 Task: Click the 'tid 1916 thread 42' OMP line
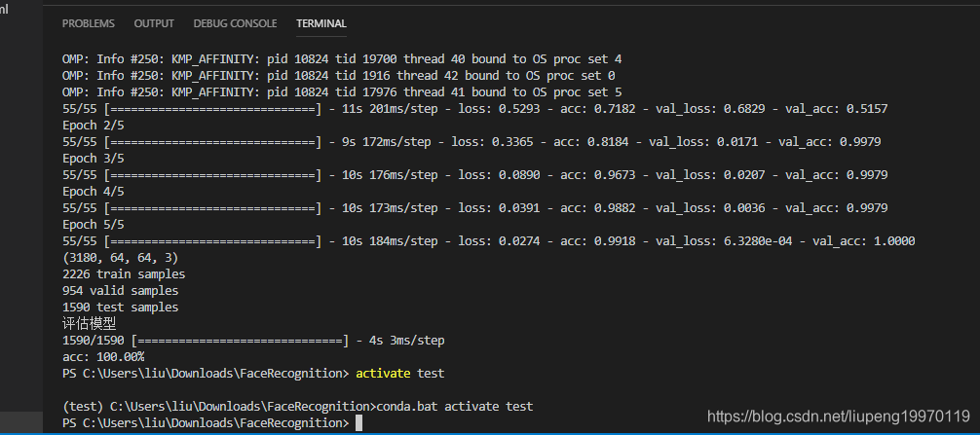click(338, 76)
